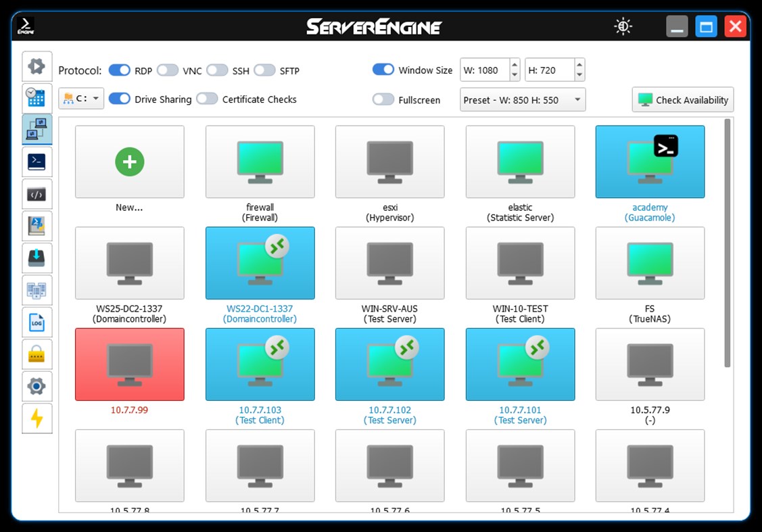Click the quick actions lightning sidebar icon

coord(37,418)
